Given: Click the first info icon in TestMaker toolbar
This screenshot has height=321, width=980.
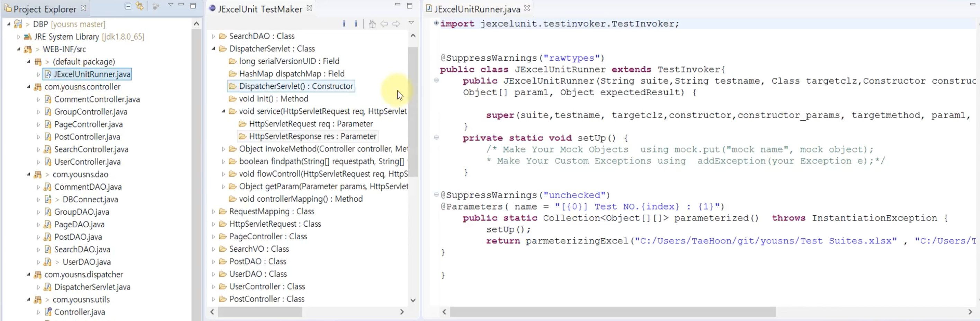Looking at the screenshot, I should coord(344,24).
